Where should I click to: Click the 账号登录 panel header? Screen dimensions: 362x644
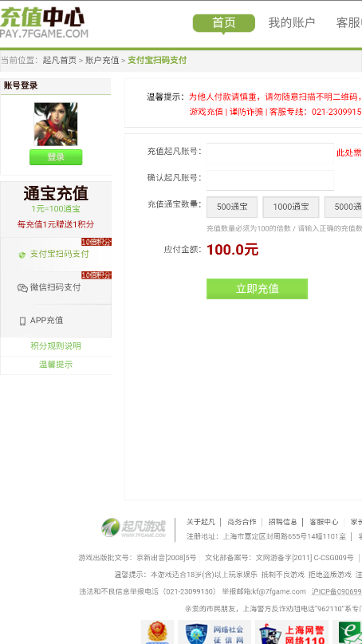click(x=56, y=86)
